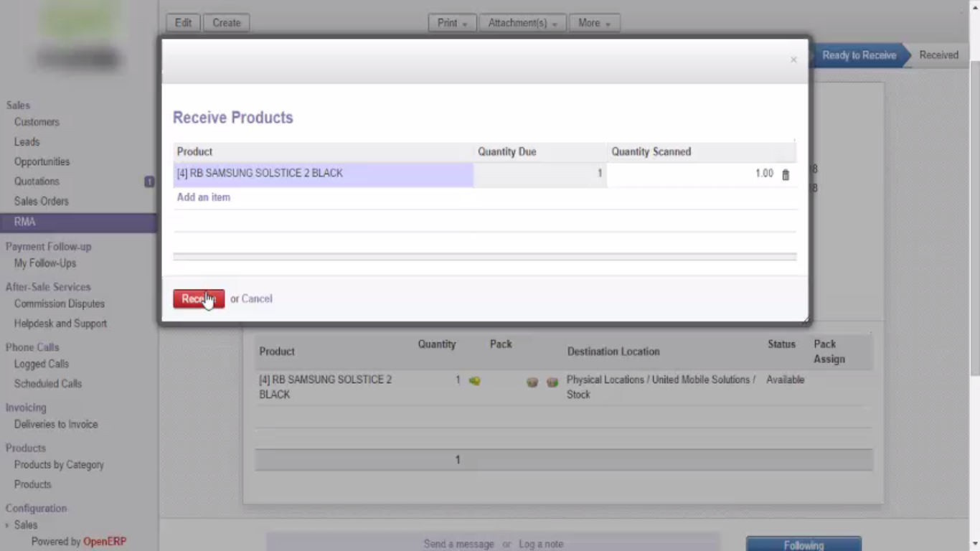Open Logged Calls in the sidebar
The image size is (980, 551).
click(42, 364)
